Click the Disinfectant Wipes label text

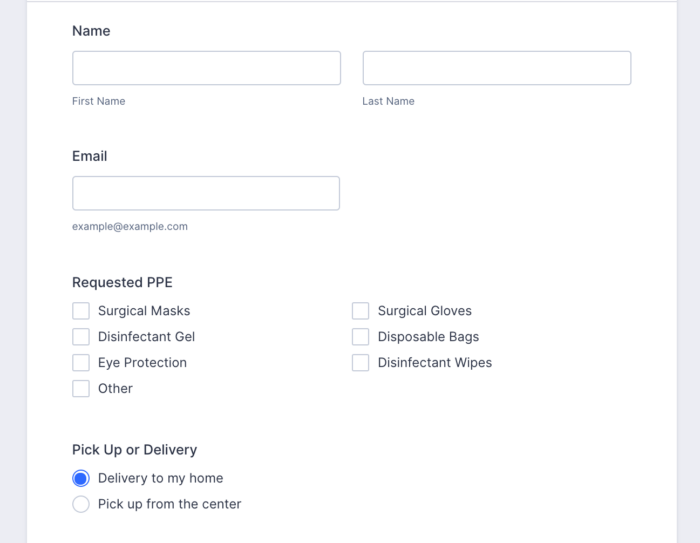[x=434, y=363]
